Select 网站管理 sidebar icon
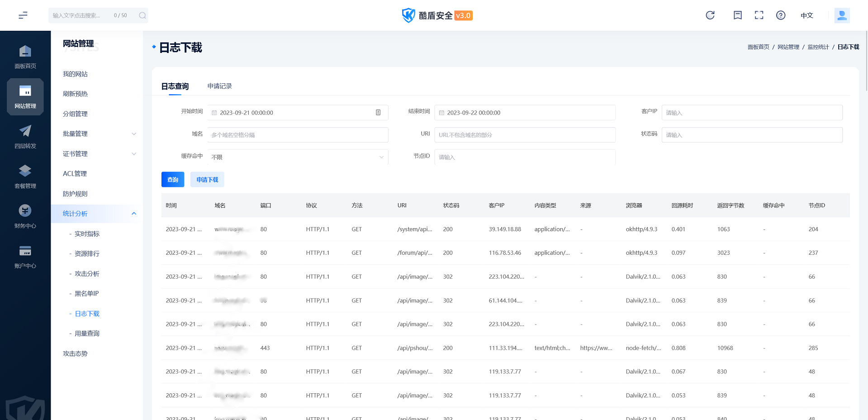The image size is (868, 420). pos(25,96)
